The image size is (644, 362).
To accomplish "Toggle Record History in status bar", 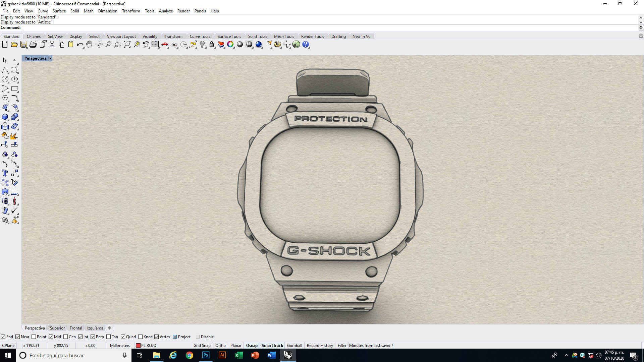I will coord(320,345).
